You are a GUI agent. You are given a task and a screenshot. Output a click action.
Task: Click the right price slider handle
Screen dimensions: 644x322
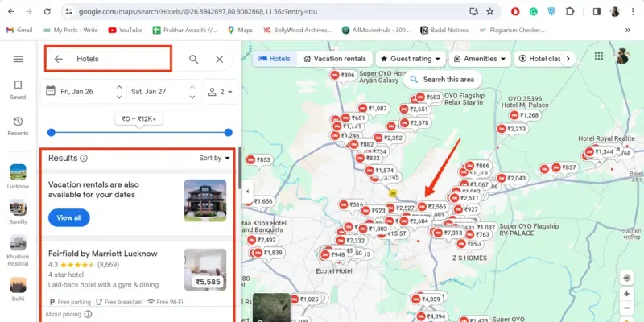click(229, 132)
